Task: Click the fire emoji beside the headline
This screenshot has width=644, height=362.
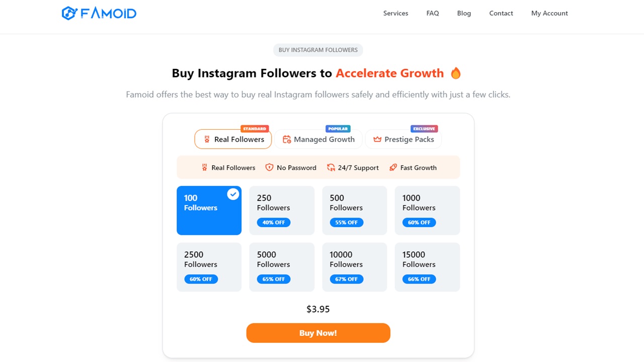Action: (456, 73)
